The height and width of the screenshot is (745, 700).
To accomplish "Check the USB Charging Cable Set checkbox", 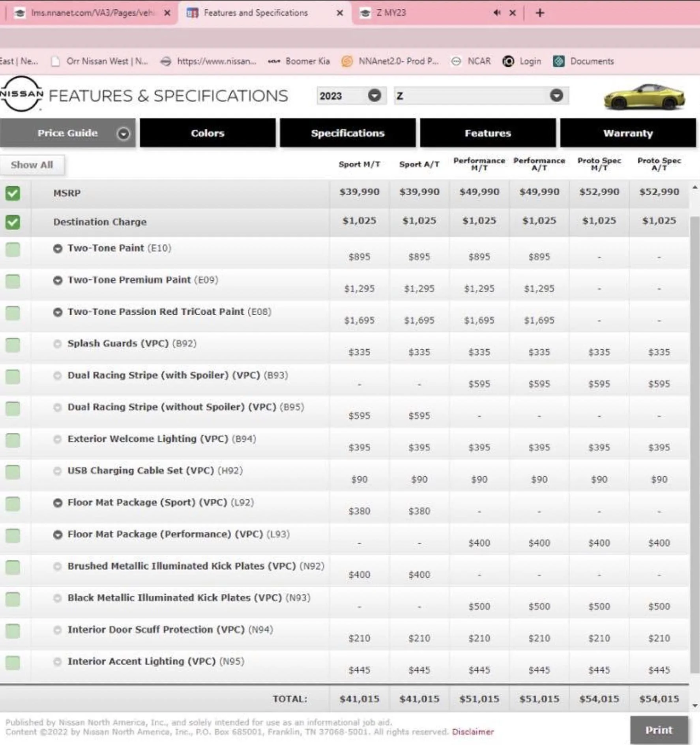I will tap(13, 472).
